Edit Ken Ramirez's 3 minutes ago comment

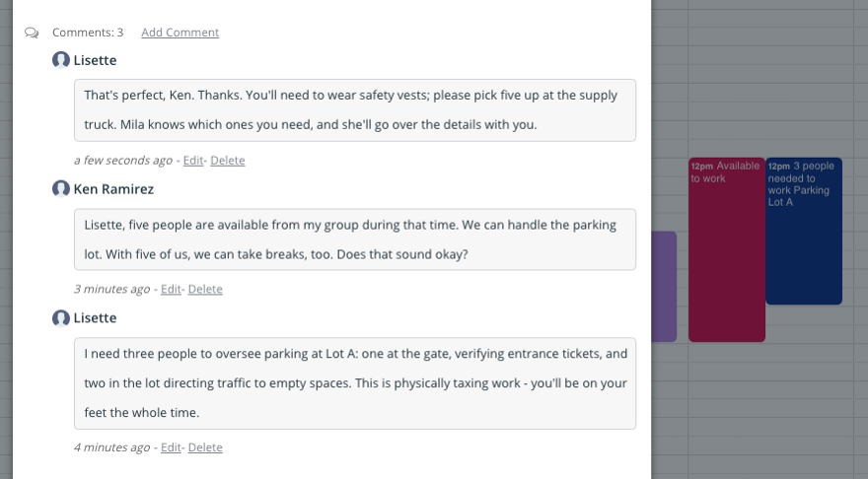171,290
